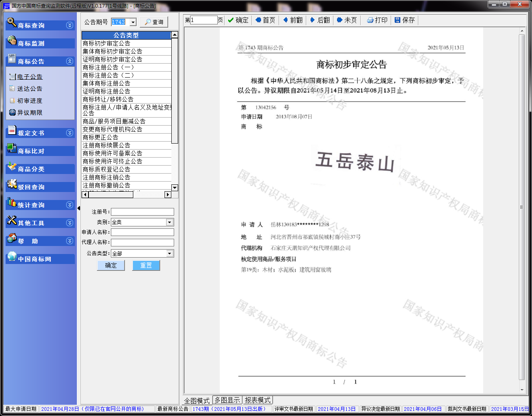Switch to the 多图显示 tab
This screenshot has height=416, width=532.
point(227,400)
